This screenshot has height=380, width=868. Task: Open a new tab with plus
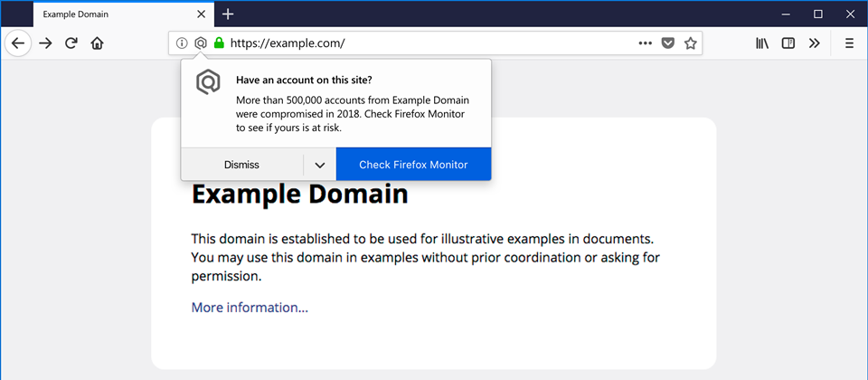pyautogui.click(x=228, y=14)
